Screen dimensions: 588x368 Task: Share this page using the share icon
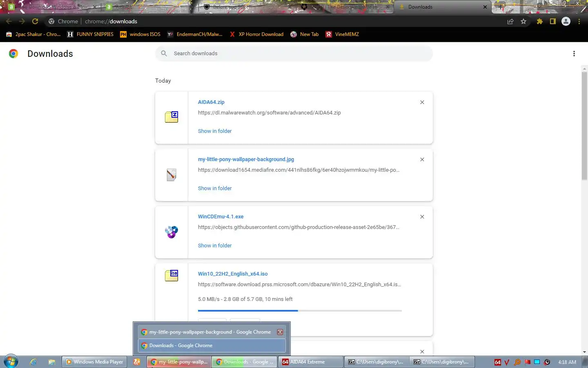510,22
